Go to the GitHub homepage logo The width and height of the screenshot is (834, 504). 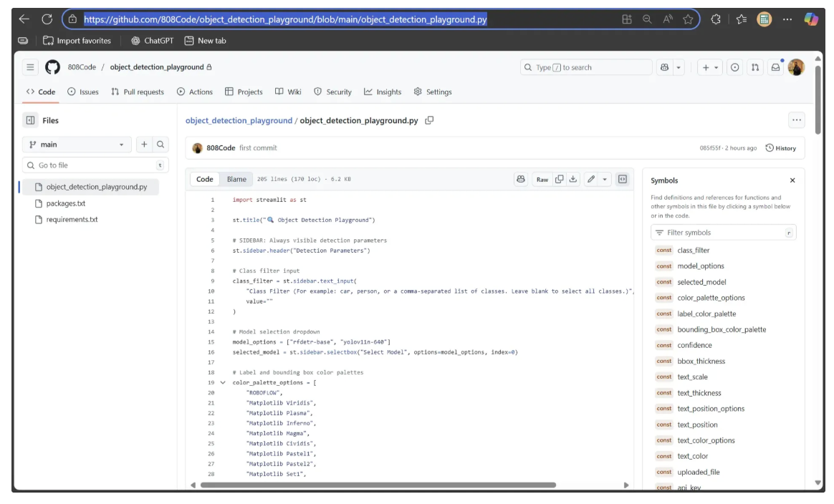click(x=52, y=67)
